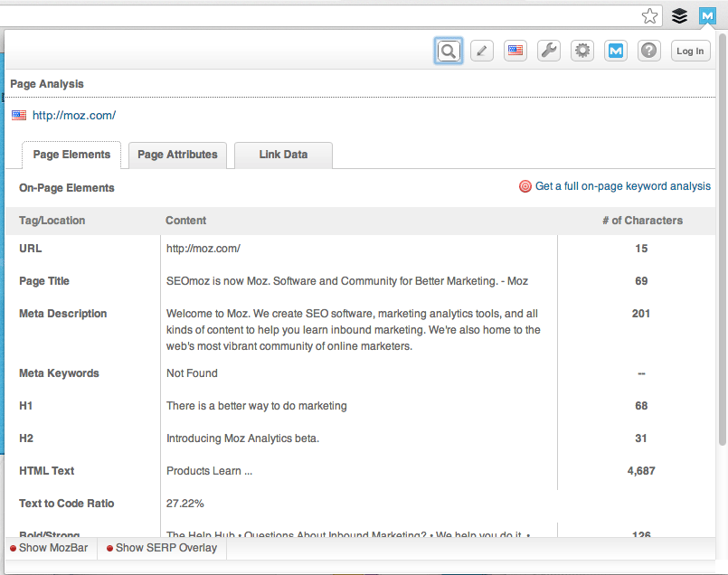Click the http://moz.com/ content cell
The width and height of the screenshot is (728, 575).
pos(203,249)
